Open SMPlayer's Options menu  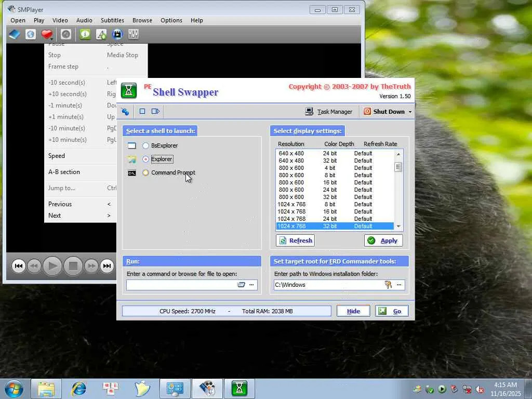coord(171,20)
